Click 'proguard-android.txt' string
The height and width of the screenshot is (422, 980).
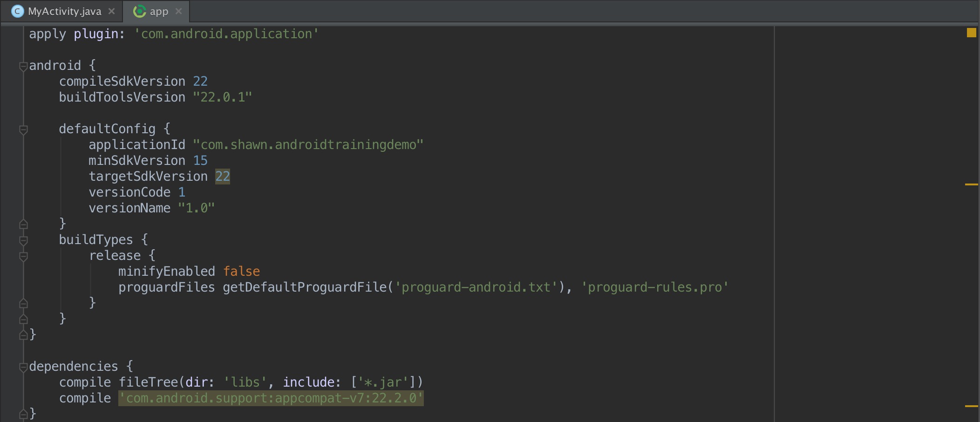476,287
